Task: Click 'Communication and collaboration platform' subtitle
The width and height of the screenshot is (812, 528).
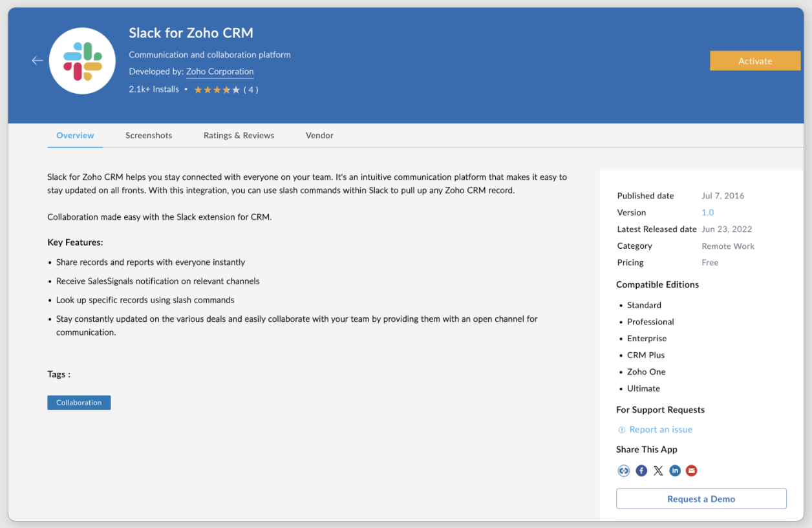Action: 209,55
